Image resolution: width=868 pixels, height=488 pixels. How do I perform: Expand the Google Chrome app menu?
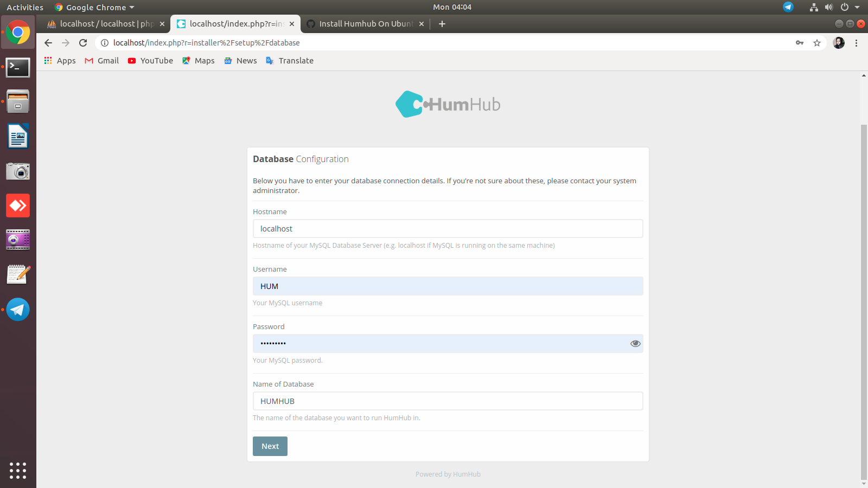[x=94, y=7]
